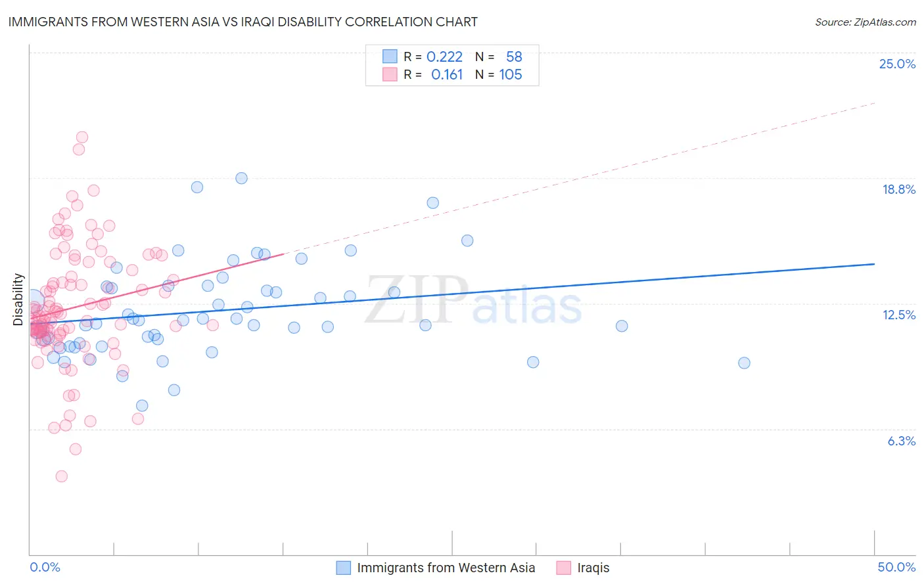The height and width of the screenshot is (586, 924).
Task: Toggle the Iraqis series legend label
Action: click(593, 568)
